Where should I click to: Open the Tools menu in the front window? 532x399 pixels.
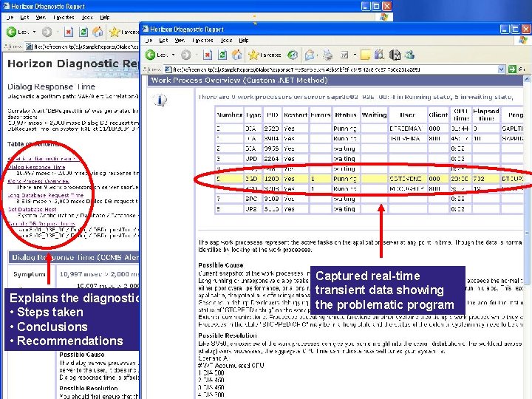(226, 40)
